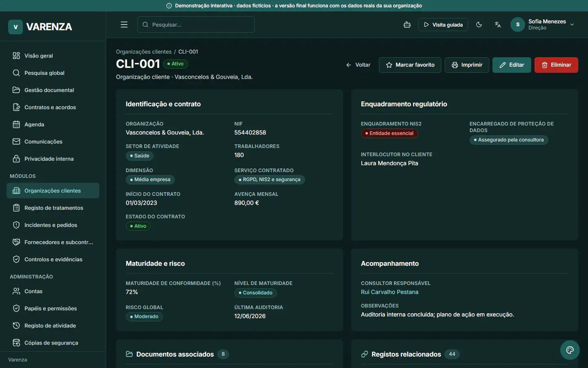Open consultant Rui Carvalho Pestana link
Viewport: 588px width, 368px height.
pos(390,292)
